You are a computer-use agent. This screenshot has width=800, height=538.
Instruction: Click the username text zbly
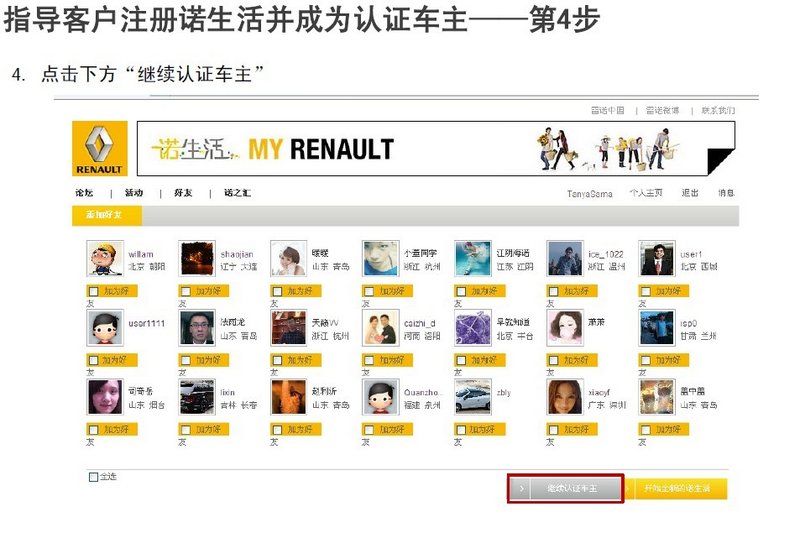[x=504, y=393]
